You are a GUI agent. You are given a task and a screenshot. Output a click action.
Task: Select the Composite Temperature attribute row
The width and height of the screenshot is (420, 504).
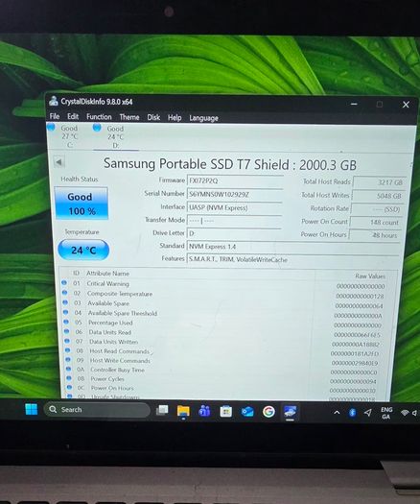223,294
